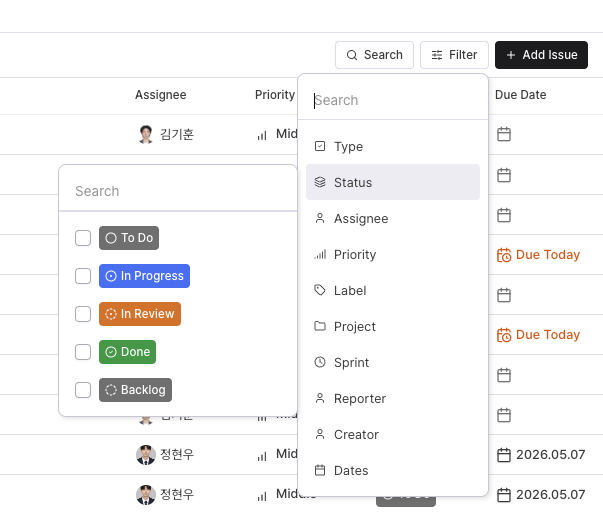Select the Status filter option
The height and width of the screenshot is (513, 603).
(x=393, y=182)
